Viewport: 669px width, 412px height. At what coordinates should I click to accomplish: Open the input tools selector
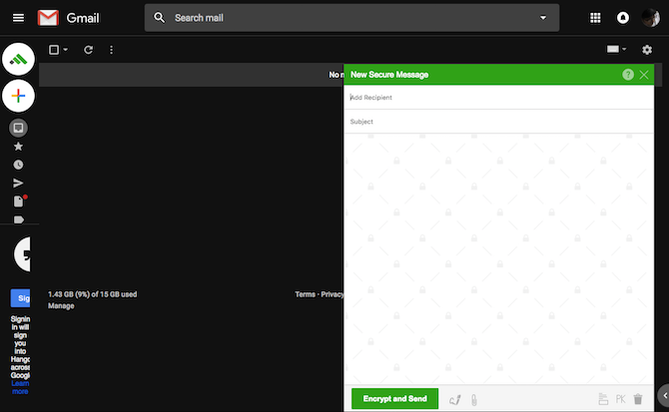617,49
